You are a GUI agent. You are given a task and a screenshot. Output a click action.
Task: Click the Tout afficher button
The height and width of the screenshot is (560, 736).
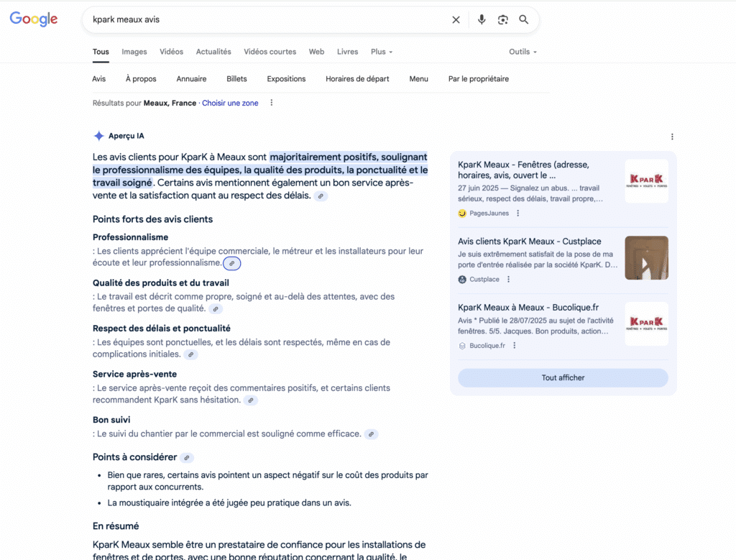[x=563, y=377]
